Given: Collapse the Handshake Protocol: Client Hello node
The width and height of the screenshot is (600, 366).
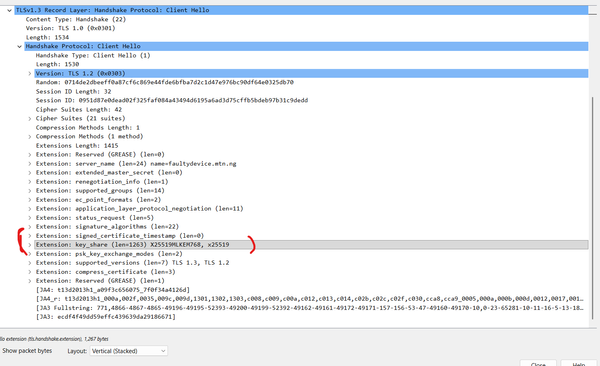Looking at the screenshot, I should pyautogui.click(x=20, y=46).
